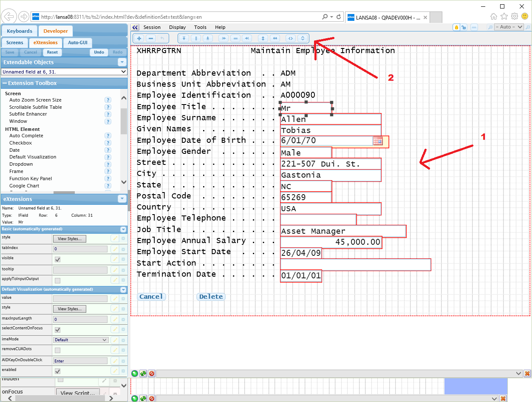Open the date of birth calendar picker

(377, 141)
